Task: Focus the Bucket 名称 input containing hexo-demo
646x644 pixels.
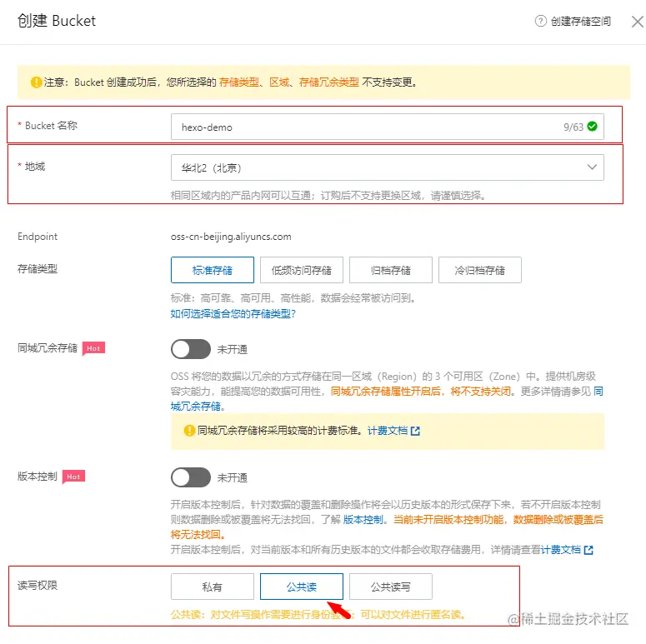Action: pos(388,127)
